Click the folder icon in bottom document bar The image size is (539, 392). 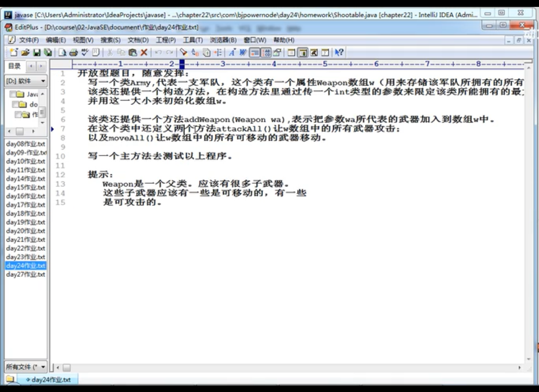point(10,379)
